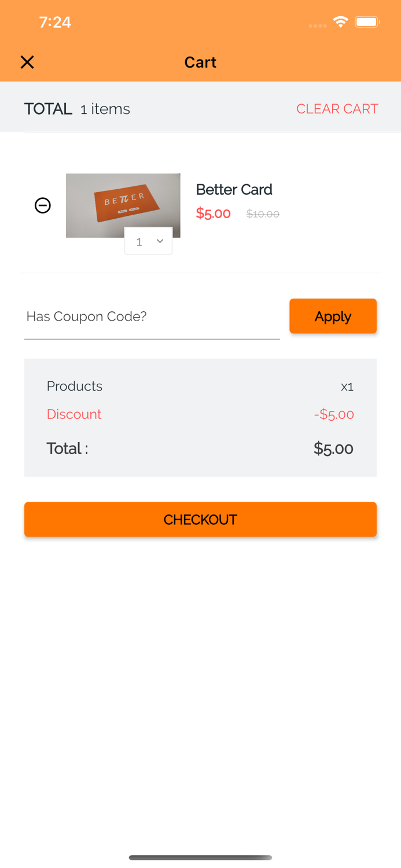The height and width of the screenshot is (868, 401).
Task: Click the decrease quantity circle for Better Card
Action: pos(42,205)
